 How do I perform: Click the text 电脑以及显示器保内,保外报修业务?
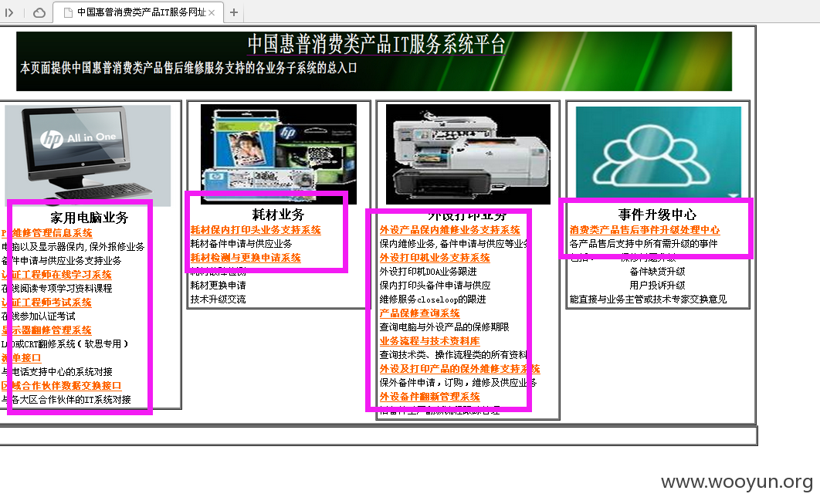(x=73, y=247)
